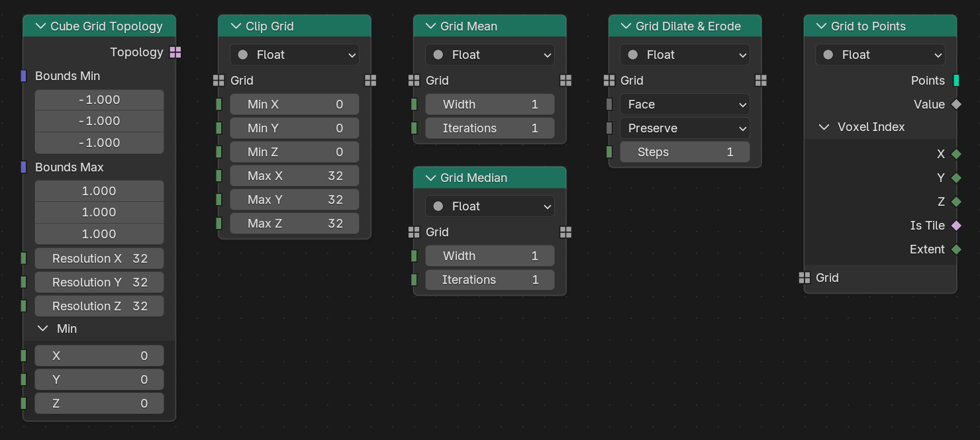Viewport: 980px width, 440px height.
Task: Click the Max Z field in Clip Grid
Action: coord(295,224)
